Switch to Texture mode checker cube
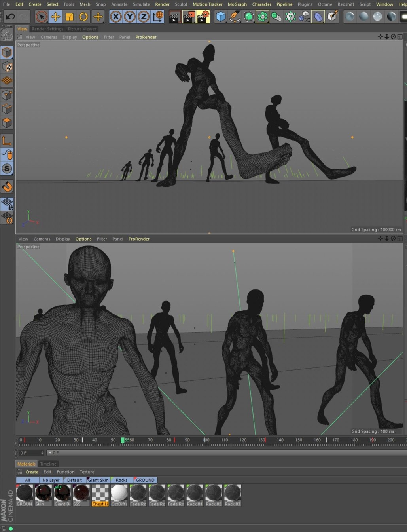The height and width of the screenshot is (532, 407). click(7, 67)
